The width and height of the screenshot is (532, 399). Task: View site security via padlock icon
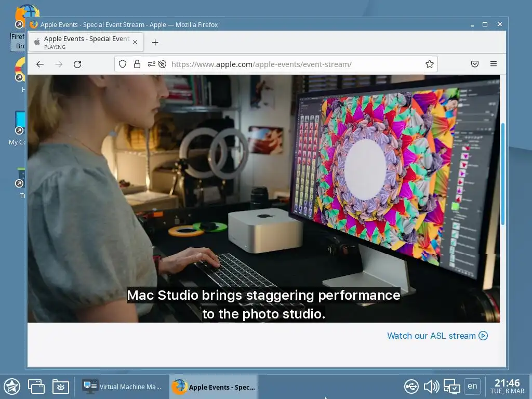[x=137, y=64]
